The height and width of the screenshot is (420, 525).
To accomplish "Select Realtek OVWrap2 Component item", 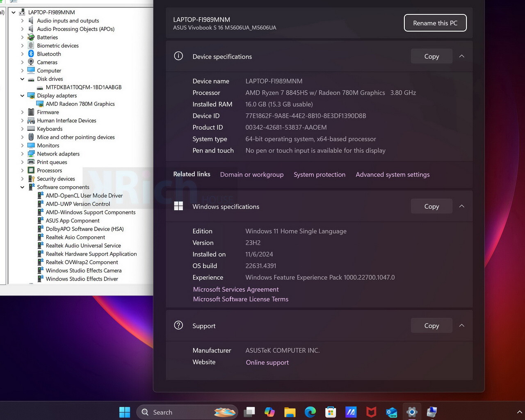I will click(82, 262).
